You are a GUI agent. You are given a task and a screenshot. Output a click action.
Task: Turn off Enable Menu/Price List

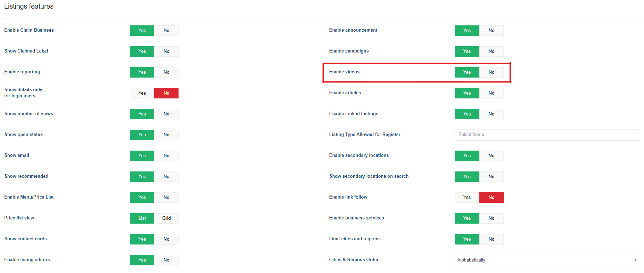(166, 198)
